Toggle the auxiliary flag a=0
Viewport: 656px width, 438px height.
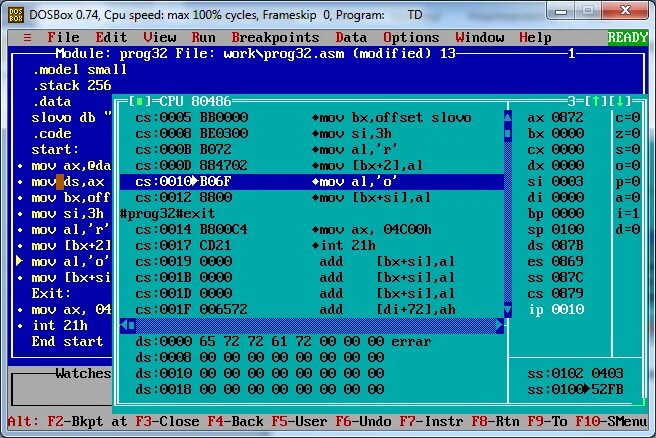coord(628,197)
